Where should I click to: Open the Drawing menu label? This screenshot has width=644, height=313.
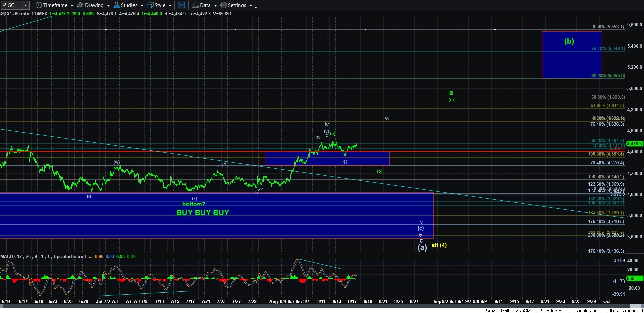(94, 5)
